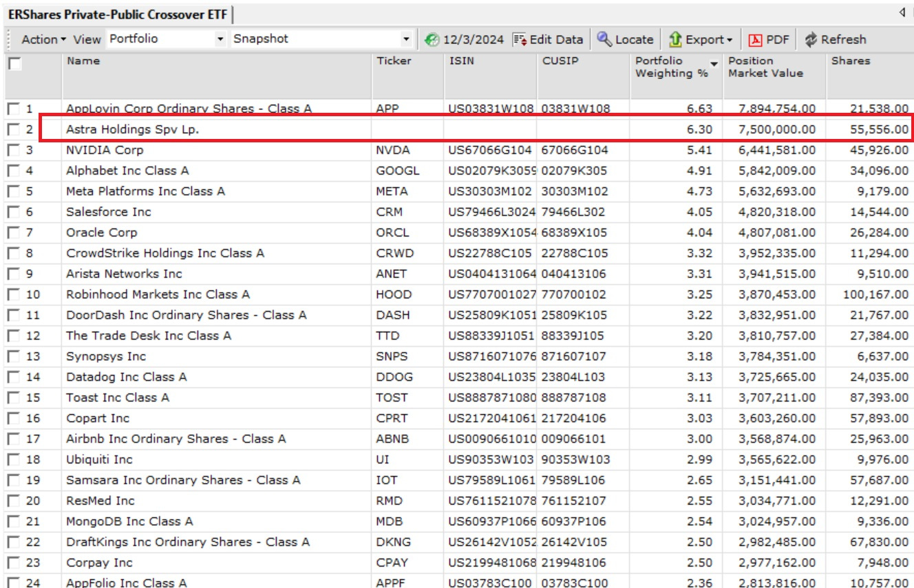This screenshot has width=914, height=588.
Task: Click the 100,167.00 shares cell
Action: pyautogui.click(x=870, y=294)
